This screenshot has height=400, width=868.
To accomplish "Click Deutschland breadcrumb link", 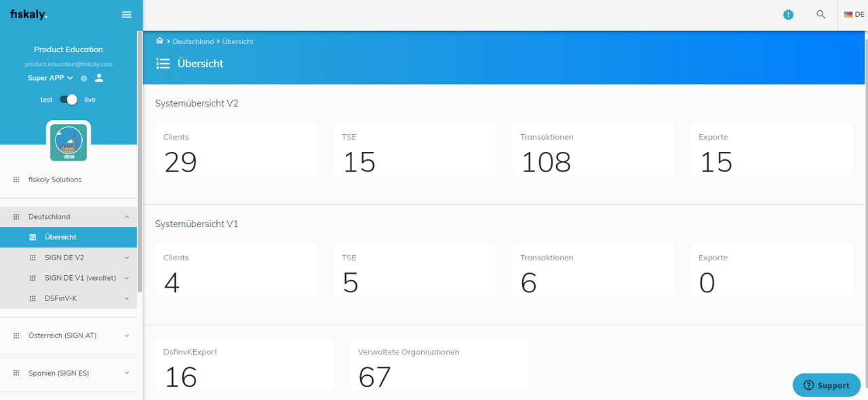I will 193,41.
